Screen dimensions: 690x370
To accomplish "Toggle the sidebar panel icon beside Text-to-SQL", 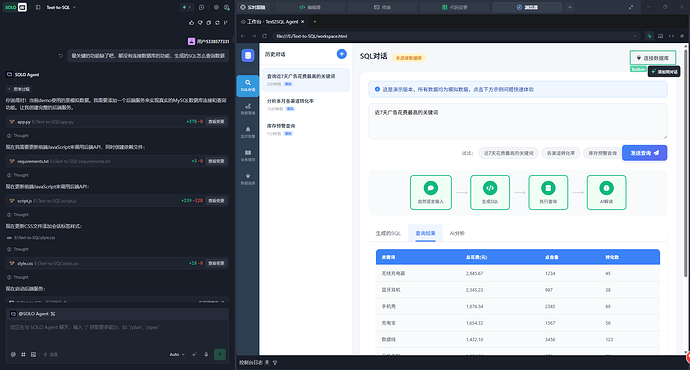I will pos(38,7).
